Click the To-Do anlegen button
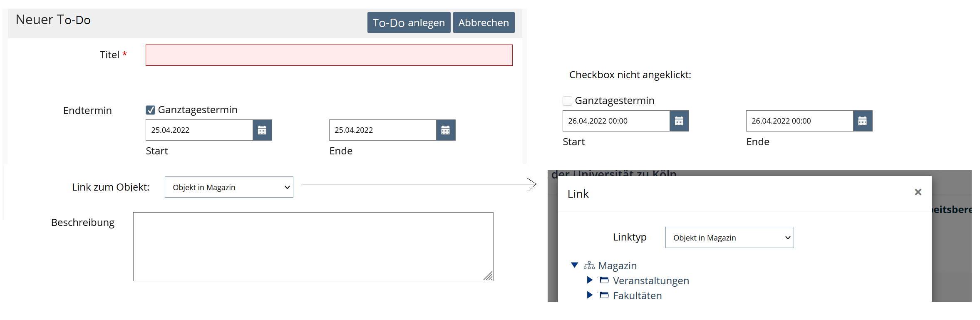The width and height of the screenshot is (980, 320). coord(409,22)
